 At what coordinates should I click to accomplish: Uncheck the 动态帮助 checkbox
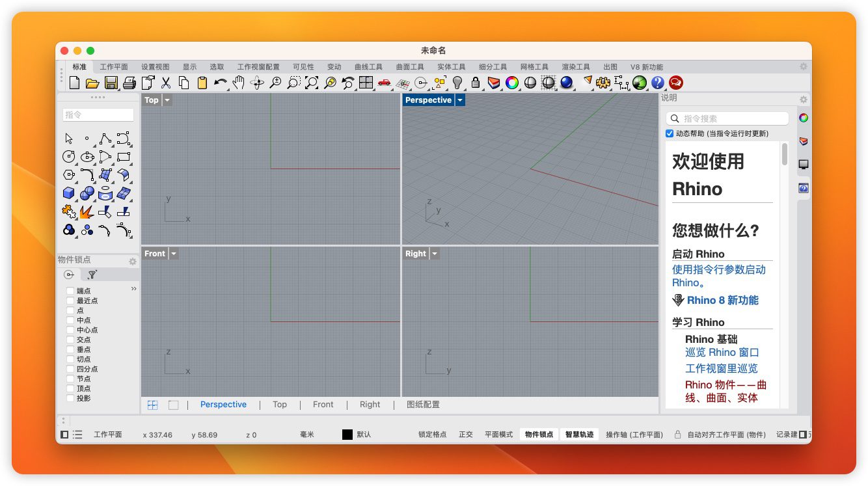click(670, 133)
